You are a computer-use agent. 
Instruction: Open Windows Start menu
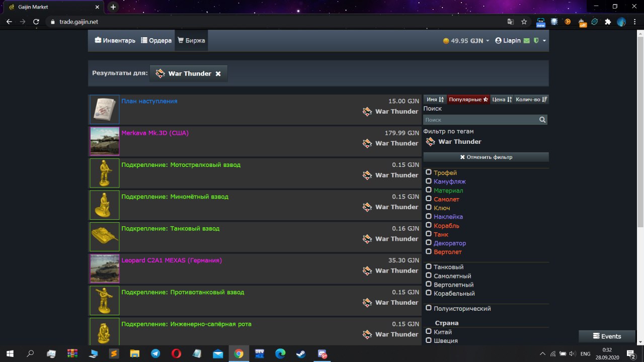tap(10, 354)
